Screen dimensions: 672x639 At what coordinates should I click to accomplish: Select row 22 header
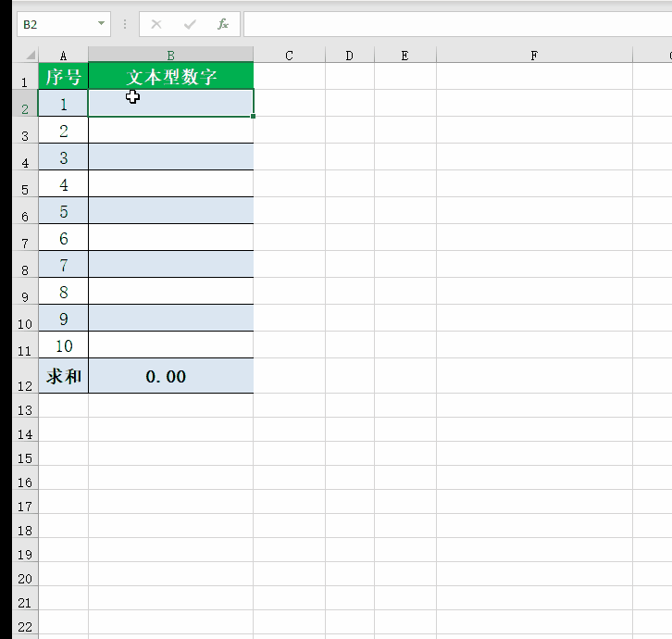coord(25,622)
